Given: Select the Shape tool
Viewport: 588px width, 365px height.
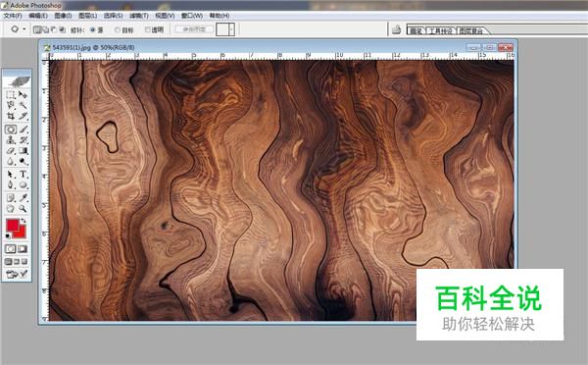Looking at the screenshot, I should tap(23, 185).
